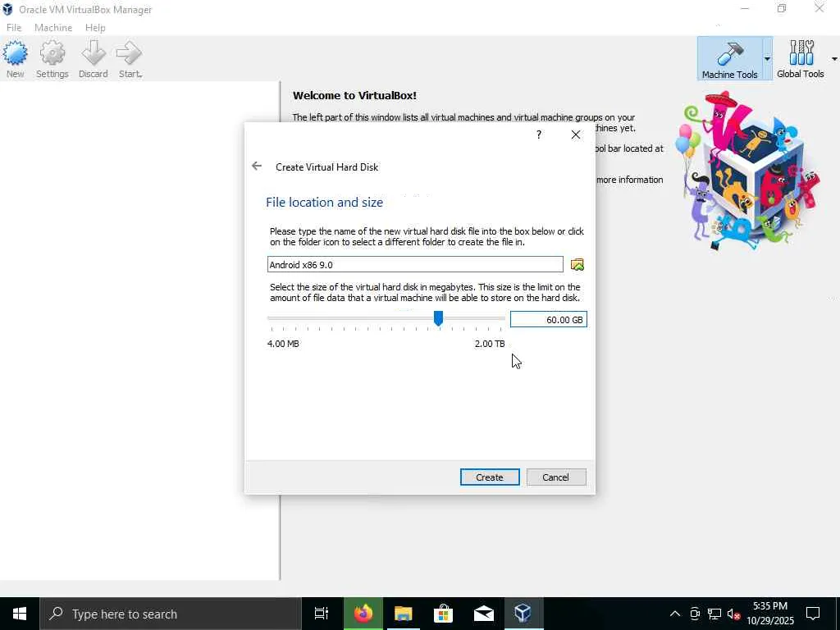Click the VirtualBox taskbar icon
This screenshot has height=630, width=840.
tap(523, 614)
